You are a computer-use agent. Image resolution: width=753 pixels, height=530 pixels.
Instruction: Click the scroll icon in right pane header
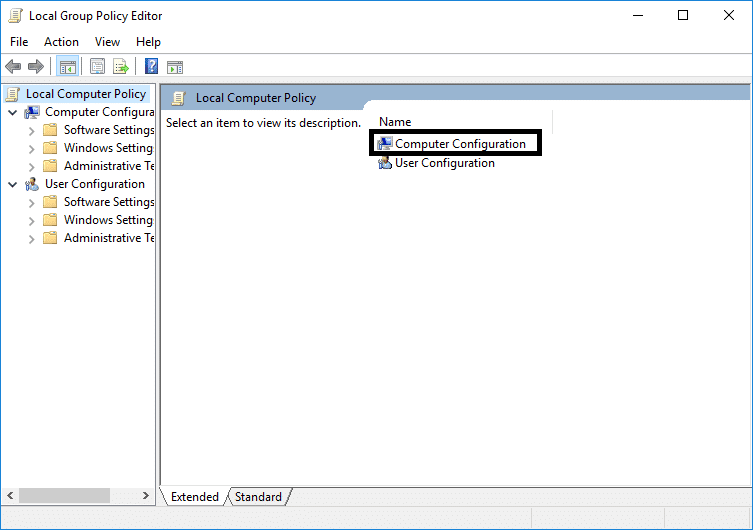(179, 98)
